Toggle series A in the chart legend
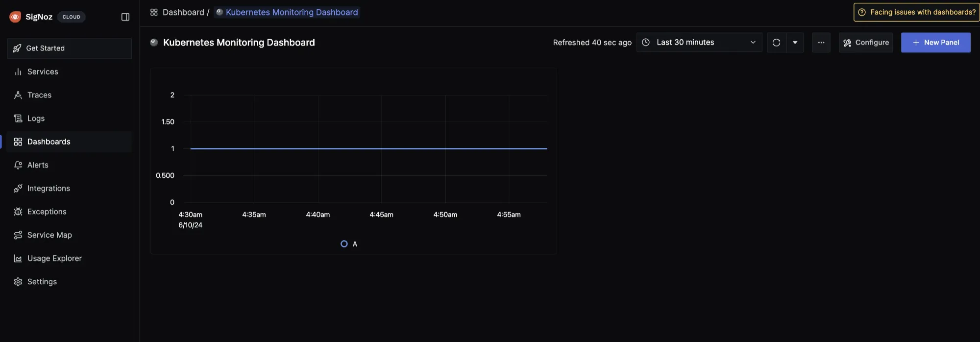 [x=349, y=244]
